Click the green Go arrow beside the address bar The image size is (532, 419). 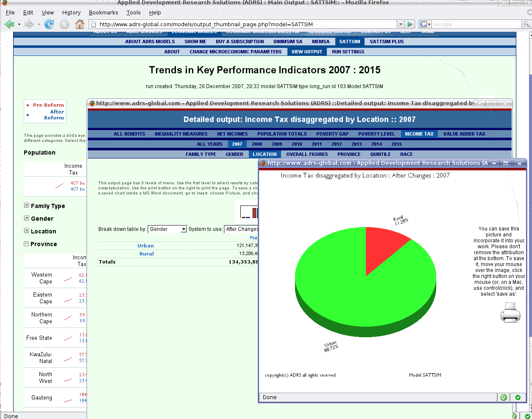coord(409,24)
